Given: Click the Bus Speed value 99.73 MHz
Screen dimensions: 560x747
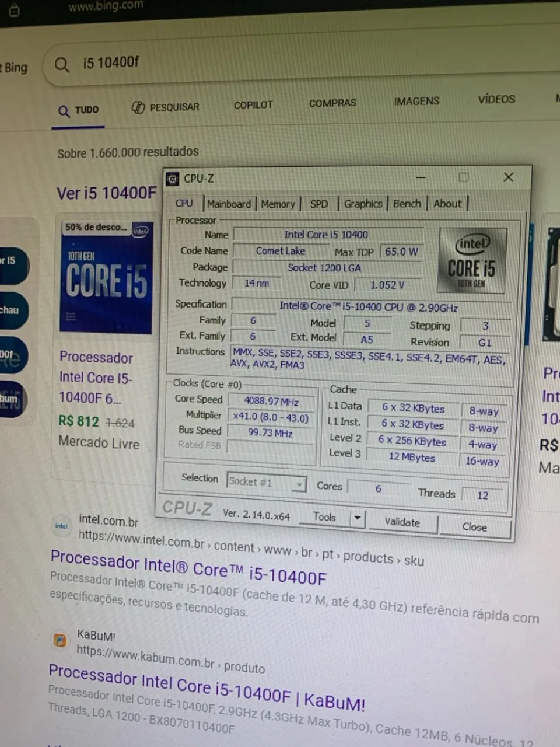Looking at the screenshot, I should click(x=271, y=433).
